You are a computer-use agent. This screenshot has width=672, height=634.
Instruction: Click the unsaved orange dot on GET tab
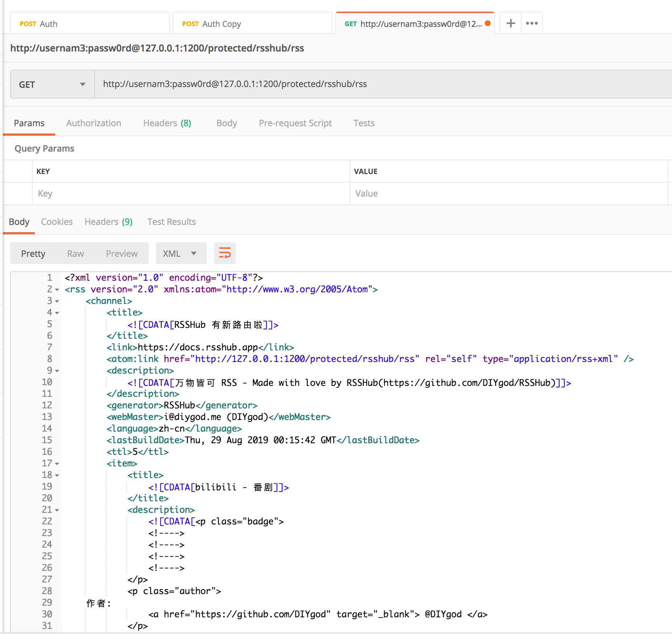(488, 23)
